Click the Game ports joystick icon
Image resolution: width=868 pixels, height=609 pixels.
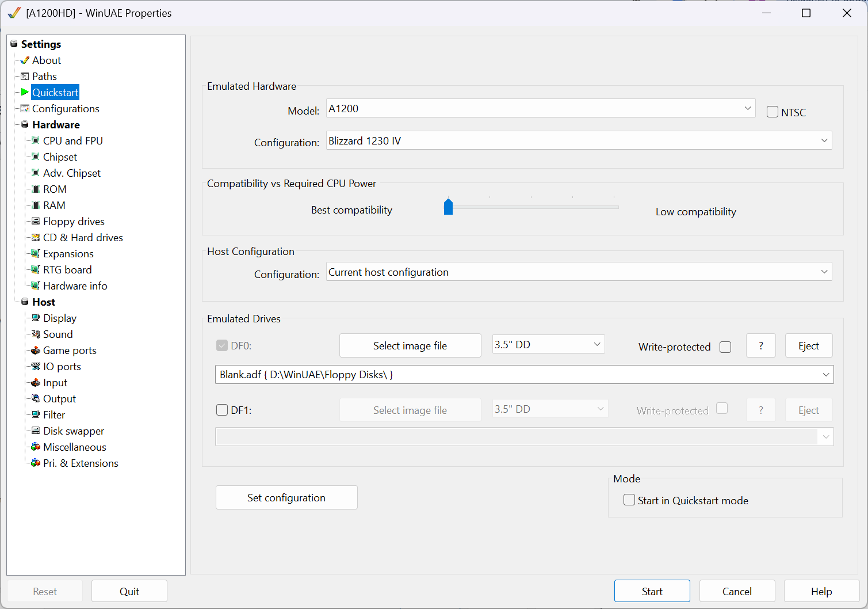pyautogui.click(x=36, y=350)
